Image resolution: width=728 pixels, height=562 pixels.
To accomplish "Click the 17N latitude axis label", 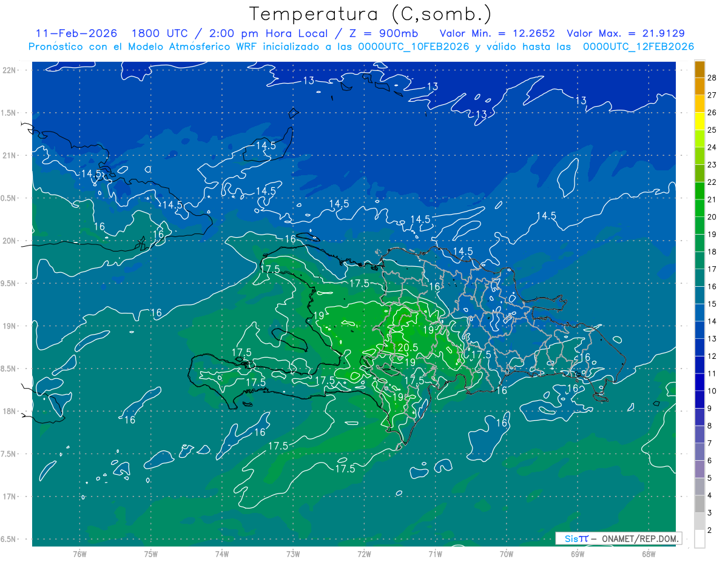I will pyautogui.click(x=9, y=497).
